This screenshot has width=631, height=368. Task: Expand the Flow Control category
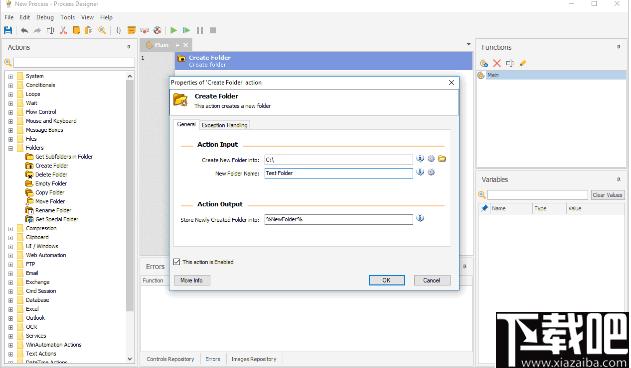[x=10, y=112]
